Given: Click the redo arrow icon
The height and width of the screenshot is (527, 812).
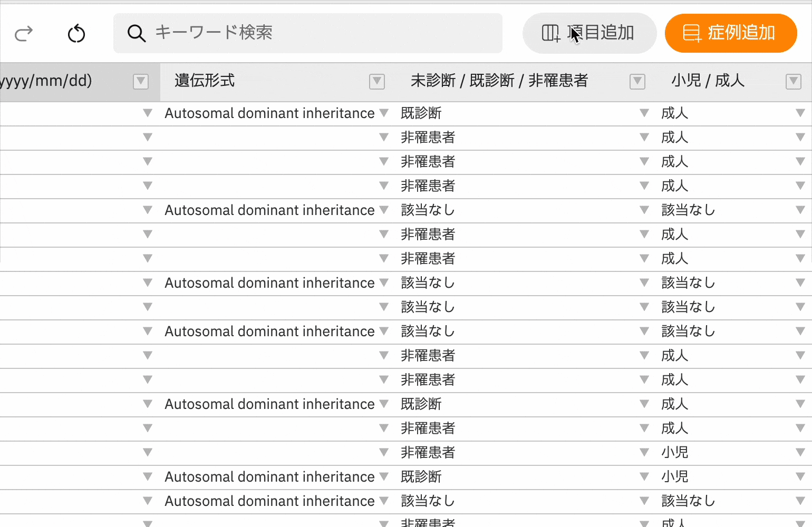Looking at the screenshot, I should point(24,34).
